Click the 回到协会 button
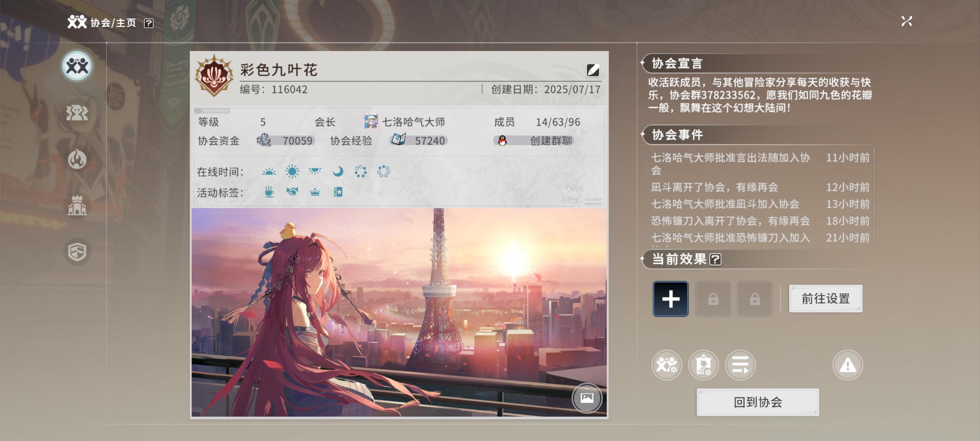The width and height of the screenshot is (980, 441). 757,402
